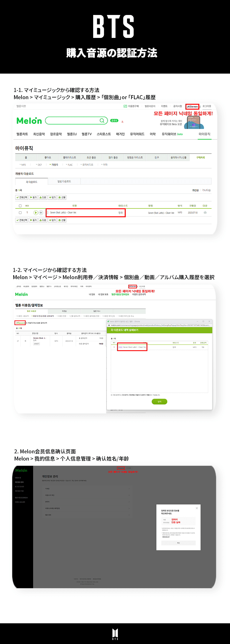Click the Melon logo beside the search field

tap(29, 120)
